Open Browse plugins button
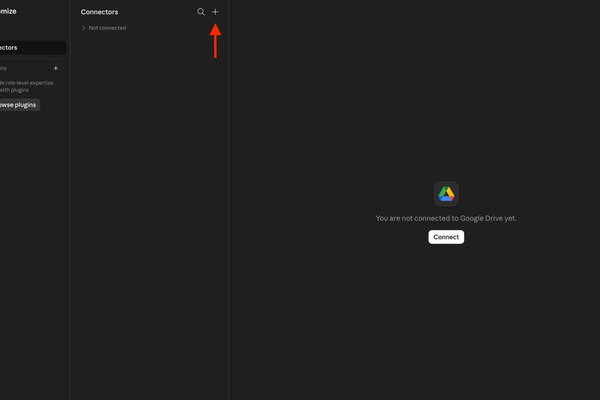This screenshot has width=600, height=400. [19, 105]
